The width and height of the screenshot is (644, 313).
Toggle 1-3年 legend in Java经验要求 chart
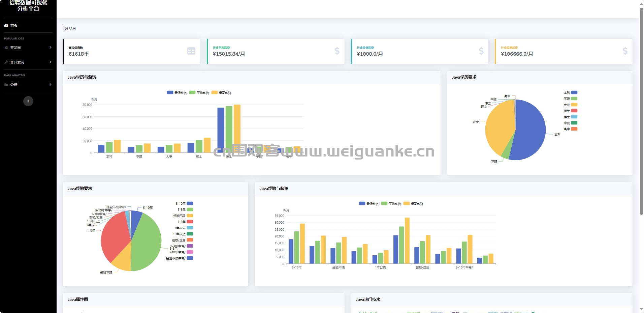click(x=185, y=222)
